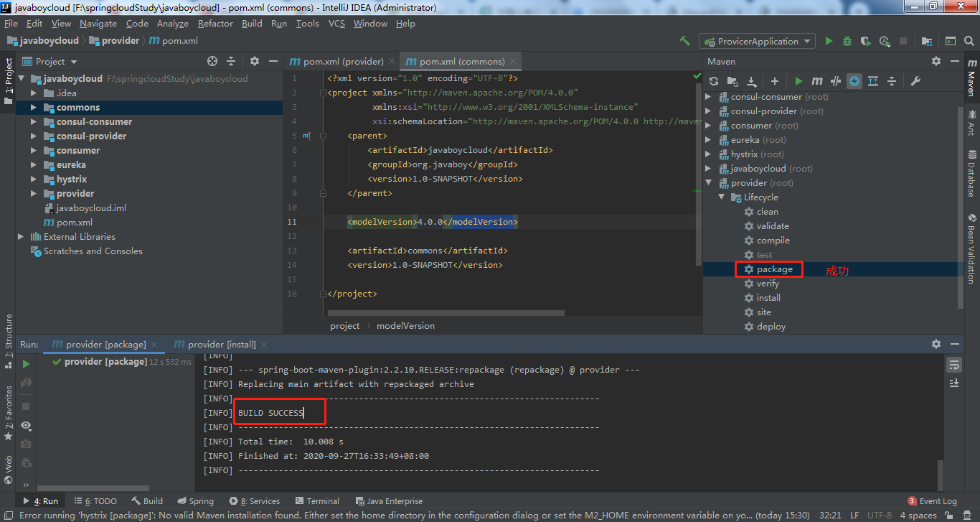Screen dimensions: 980x522
Task: Open the Refactor menu
Action: point(215,24)
